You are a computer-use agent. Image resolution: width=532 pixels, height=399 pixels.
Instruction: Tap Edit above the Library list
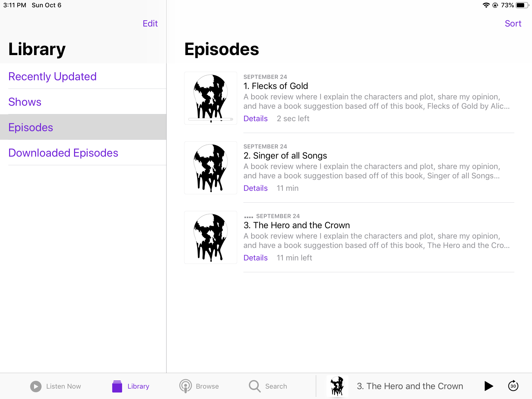click(x=150, y=23)
